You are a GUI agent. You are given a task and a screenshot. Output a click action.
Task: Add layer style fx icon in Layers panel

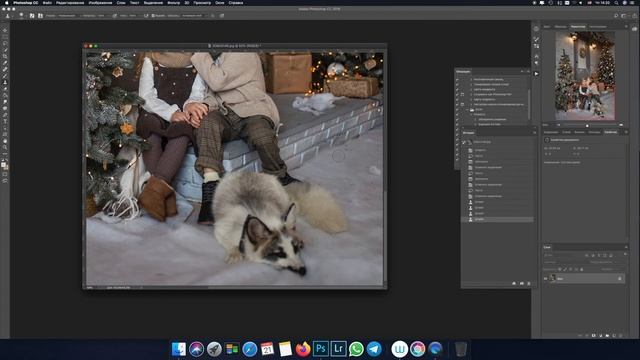pos(587,336)
